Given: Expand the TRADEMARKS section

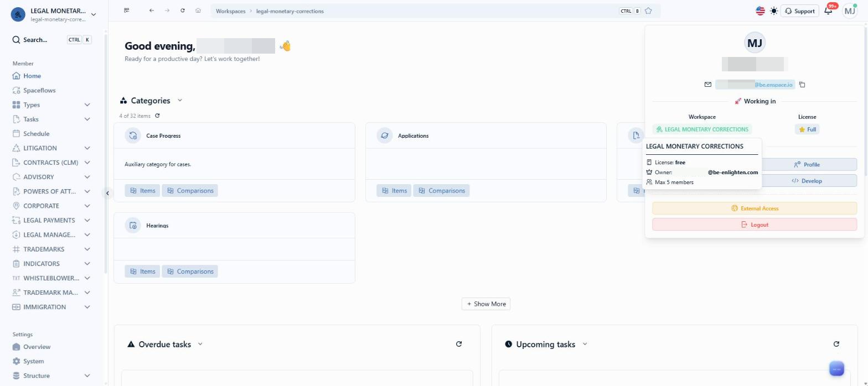Looking at the screenshot, I should coord(87,249).
